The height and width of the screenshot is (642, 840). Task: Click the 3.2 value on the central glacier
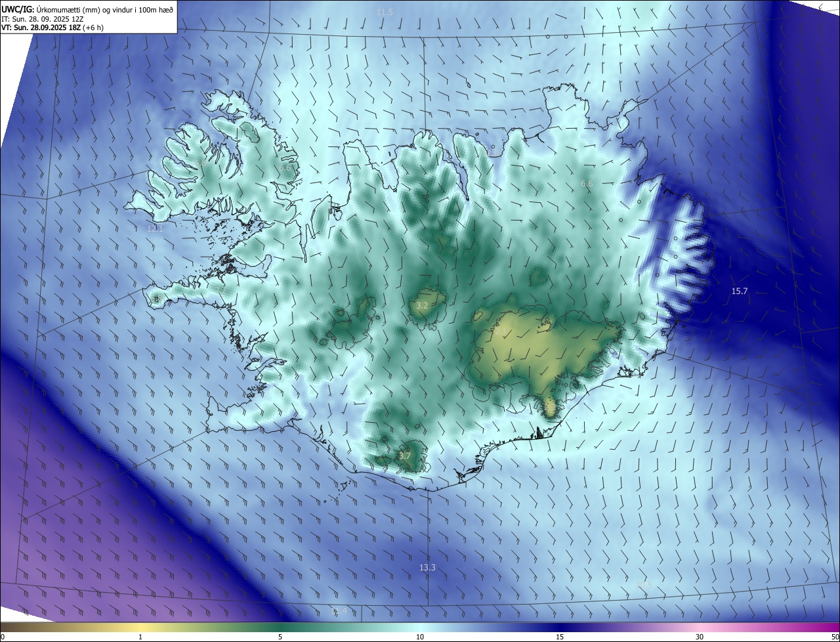pos(422,306)
